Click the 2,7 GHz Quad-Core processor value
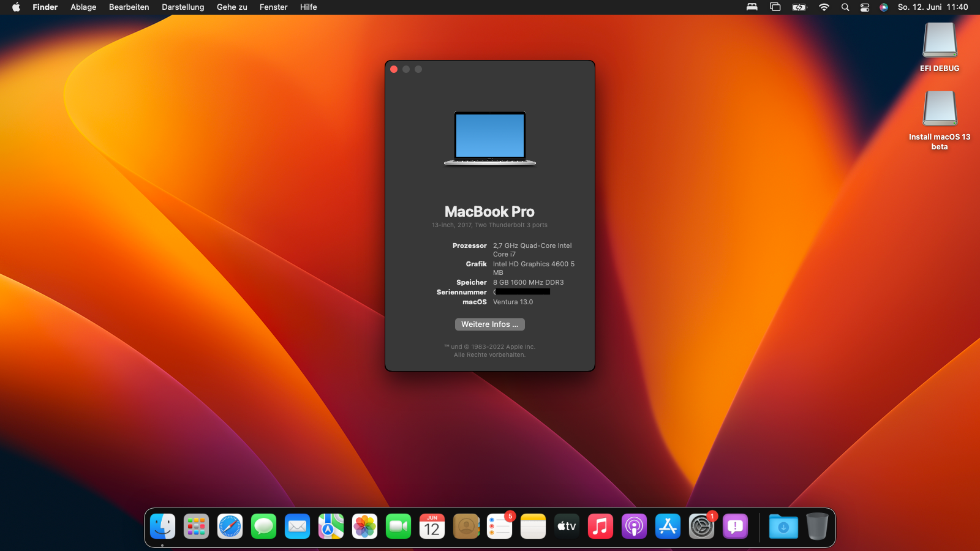Screen dimensions: 980x551 [x=532, y=250]
